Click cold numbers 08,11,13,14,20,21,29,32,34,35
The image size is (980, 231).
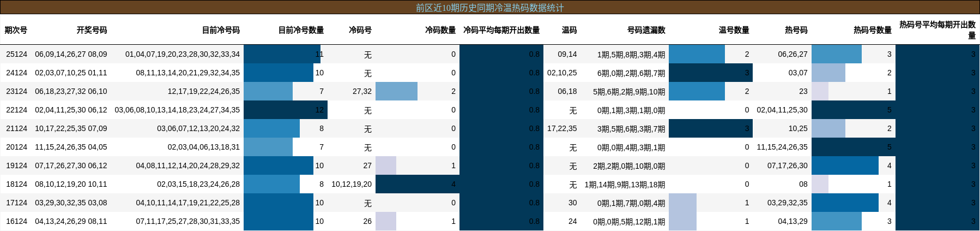(x=188, y=73)
